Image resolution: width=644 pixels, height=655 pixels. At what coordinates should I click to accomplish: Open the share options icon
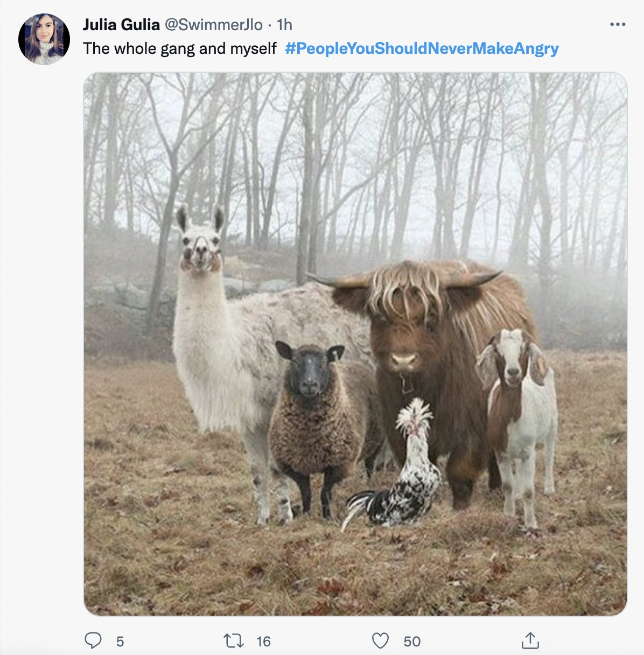point(530,640)
